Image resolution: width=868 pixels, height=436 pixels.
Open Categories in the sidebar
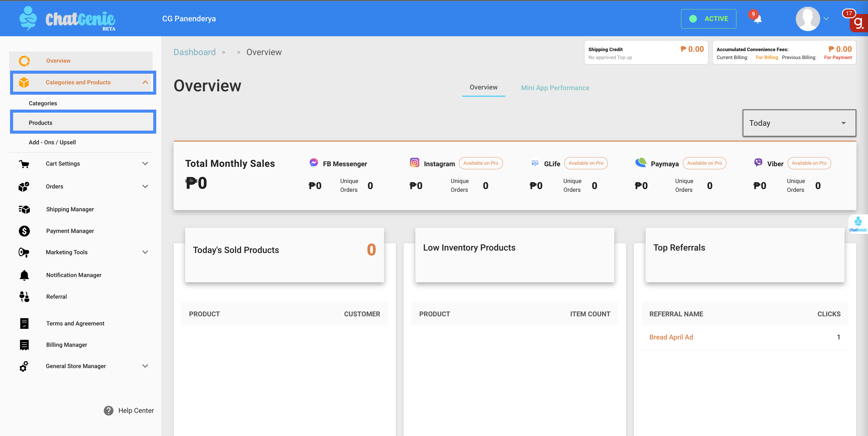pos(43,104)
